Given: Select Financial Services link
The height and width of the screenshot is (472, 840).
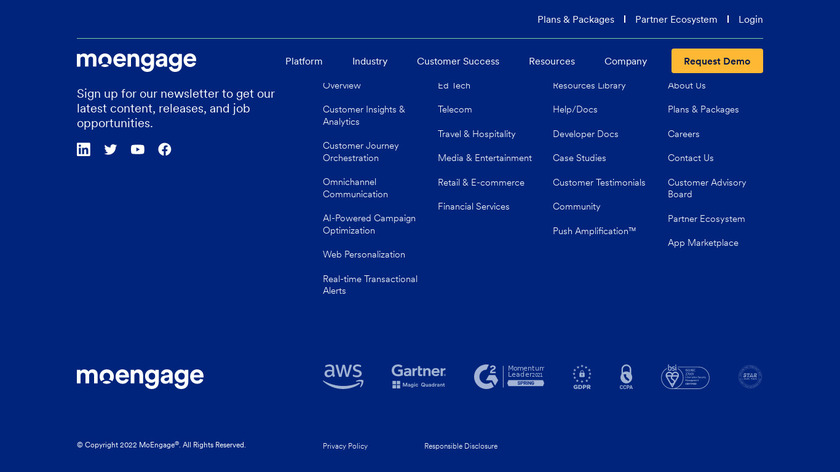Looking at the screenshot, I should pyautogui.click(x=474, y=207).
